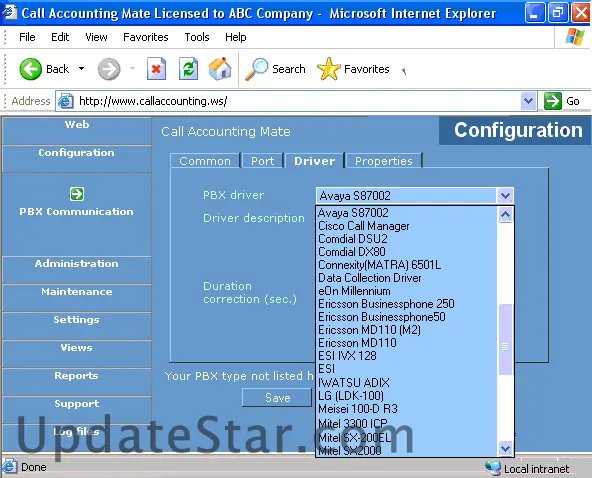
Task: Select Data Collection Driver option
Action: (x=407, y=278)
